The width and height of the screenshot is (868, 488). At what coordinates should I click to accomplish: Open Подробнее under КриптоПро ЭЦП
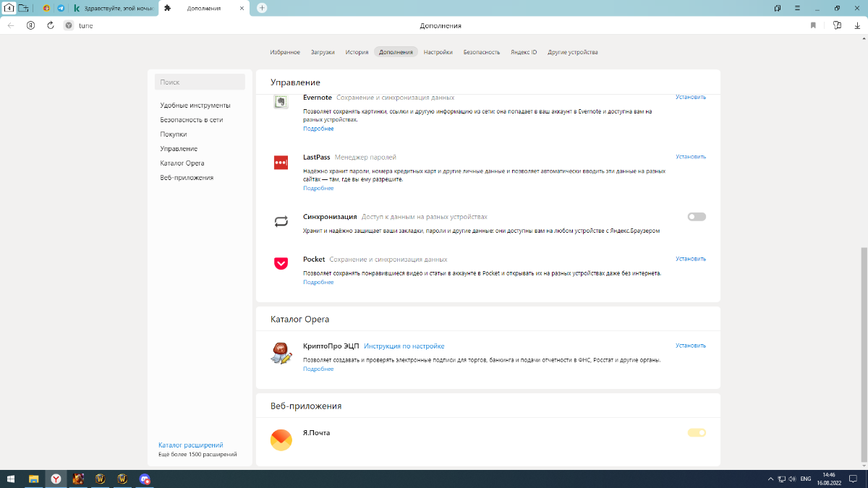coord(318,369)
